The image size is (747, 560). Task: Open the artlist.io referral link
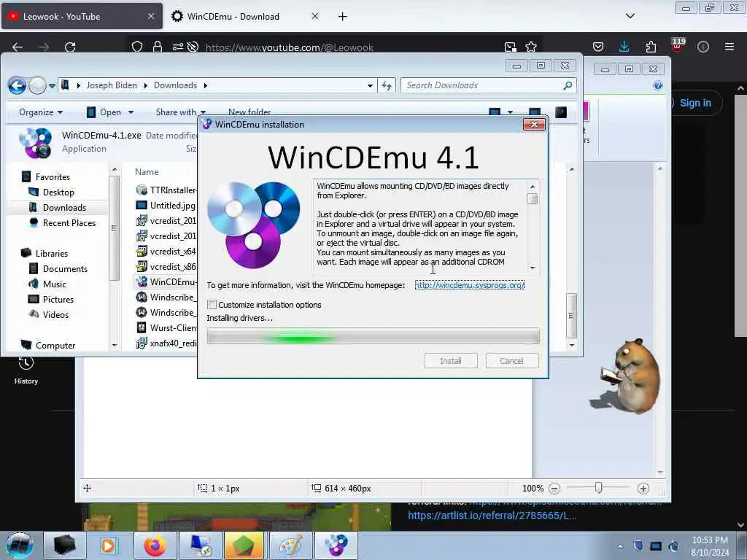click(x=492, y=516)
